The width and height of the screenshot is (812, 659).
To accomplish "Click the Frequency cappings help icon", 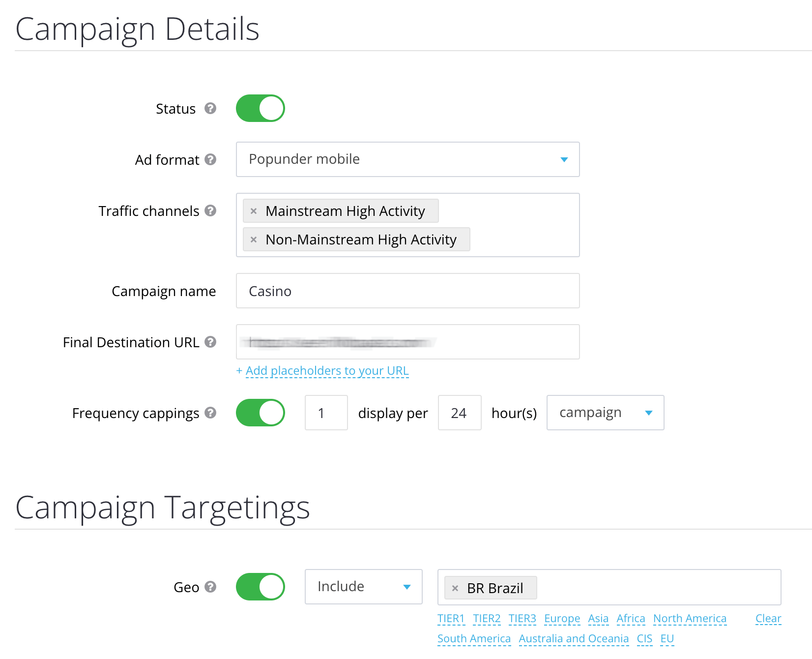I will [x=210, y=413].
